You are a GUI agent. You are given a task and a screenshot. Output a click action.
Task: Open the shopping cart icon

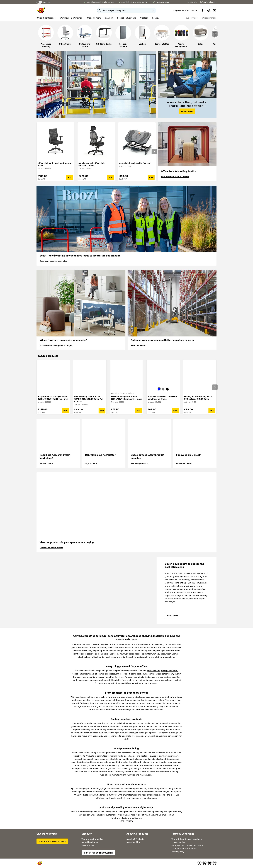pyautogui.click(x=215, y=10)
